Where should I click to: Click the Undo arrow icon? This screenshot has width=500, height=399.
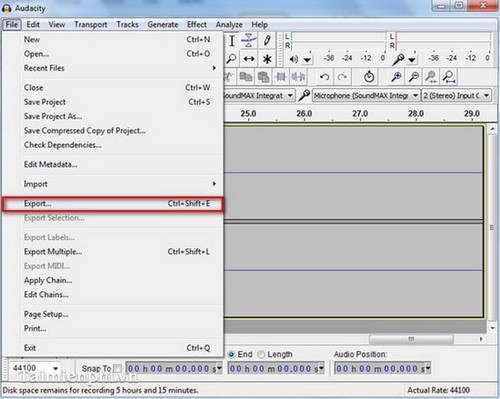click(324, 77)
